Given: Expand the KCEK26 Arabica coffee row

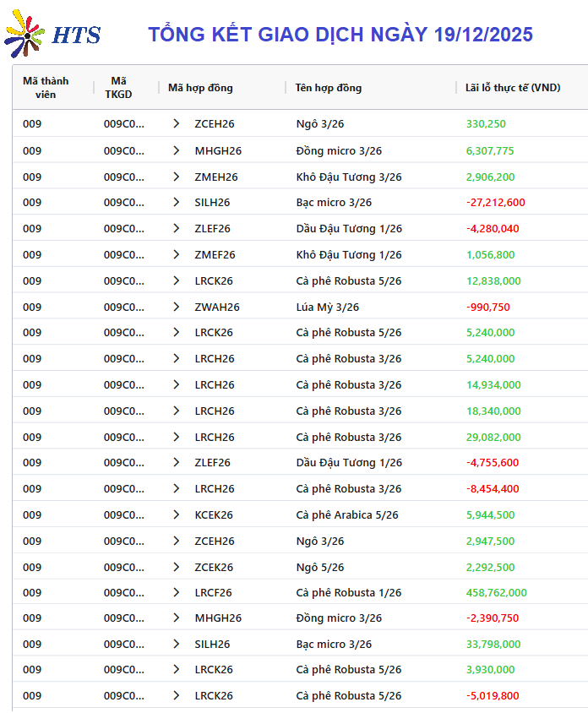Looking at the screenshot, I should [x=177, y=514].
